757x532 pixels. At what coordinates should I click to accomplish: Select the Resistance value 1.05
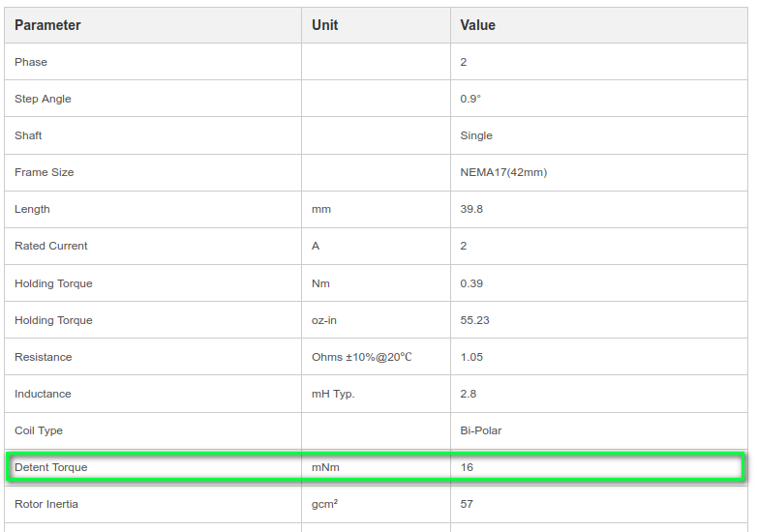point(471,357)
